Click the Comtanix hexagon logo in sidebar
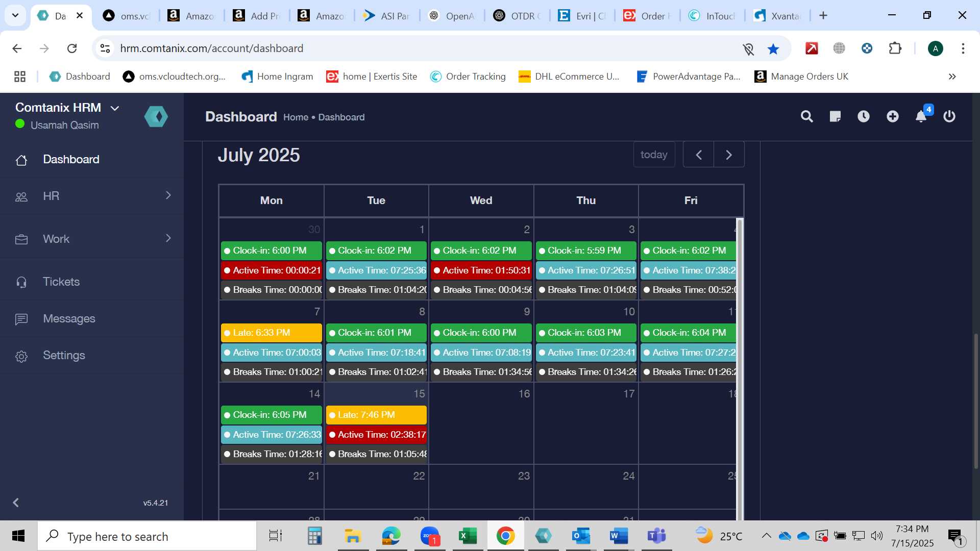980x551 pixels. [x=156, y=117]
